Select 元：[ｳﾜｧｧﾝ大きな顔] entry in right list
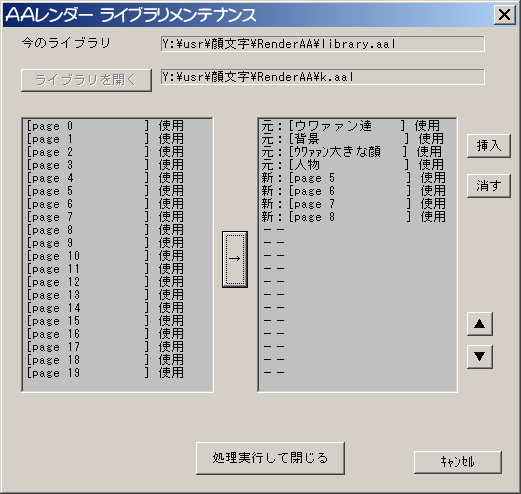 tap(353, 152)
